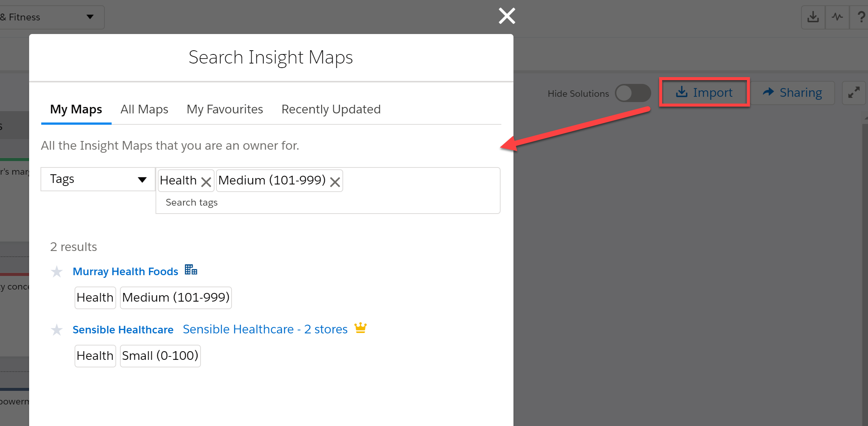Open the activity pulse icon
The height and width of the screenshot is (426, 868).
pyautogui.click(x=837, y=17)
